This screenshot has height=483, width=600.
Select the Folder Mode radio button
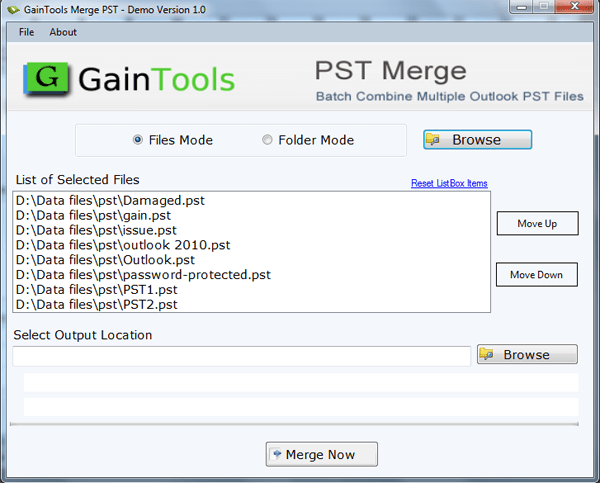pyautogui.click(x=267, y=140)
